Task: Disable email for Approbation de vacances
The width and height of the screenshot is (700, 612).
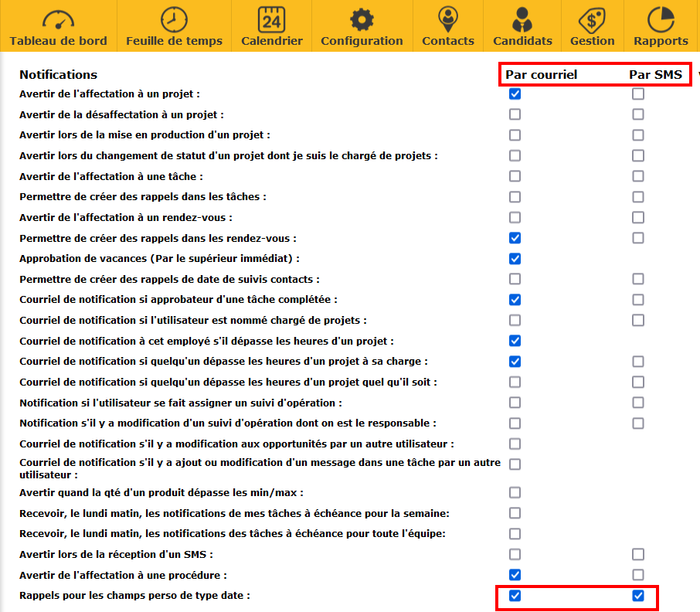Action: (515, 258)
